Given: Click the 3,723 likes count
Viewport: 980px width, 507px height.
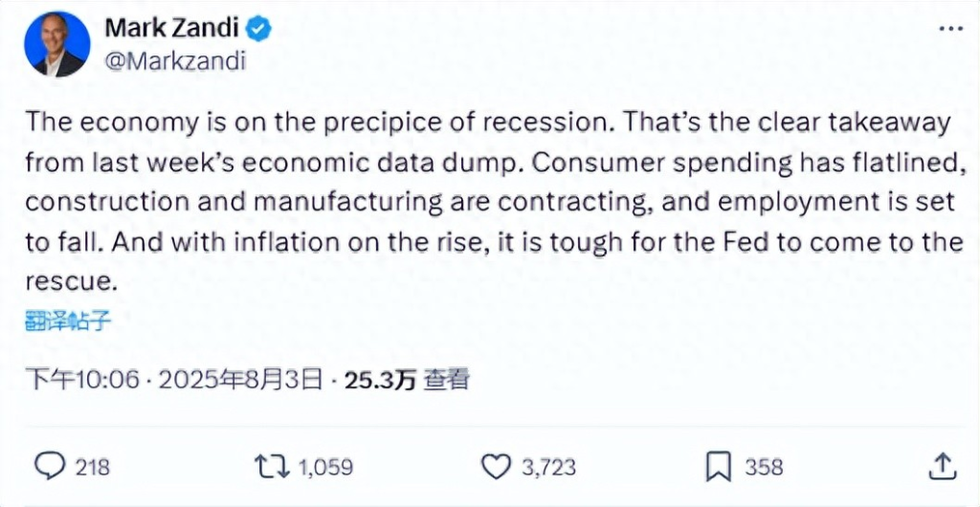Looking at the screenshot, I should (548, 468).
